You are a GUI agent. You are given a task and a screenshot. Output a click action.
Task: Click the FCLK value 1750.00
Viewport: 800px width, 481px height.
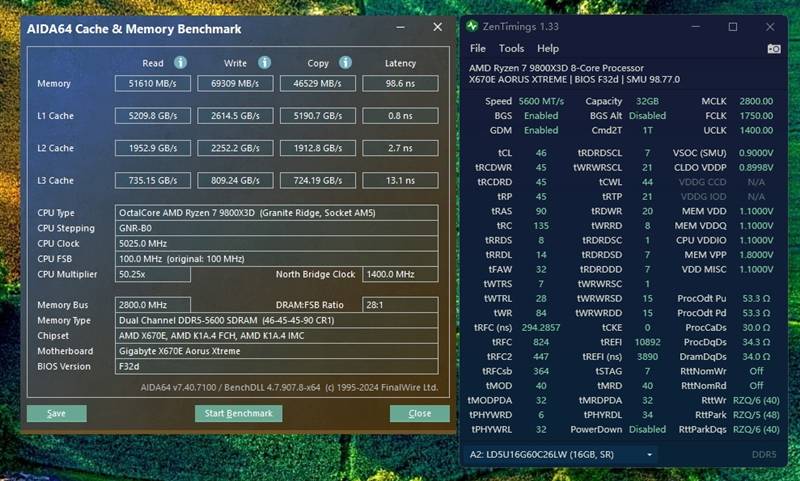756,116
